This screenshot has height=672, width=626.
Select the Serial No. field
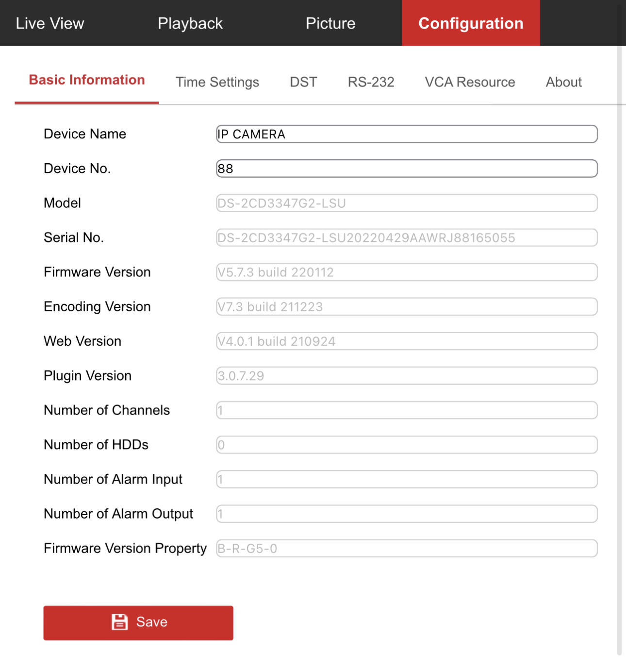click(407, 237)
